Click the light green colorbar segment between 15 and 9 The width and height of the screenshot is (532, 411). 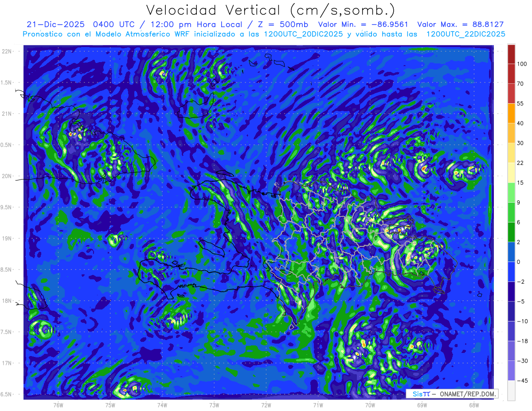(x=511, y=192)
